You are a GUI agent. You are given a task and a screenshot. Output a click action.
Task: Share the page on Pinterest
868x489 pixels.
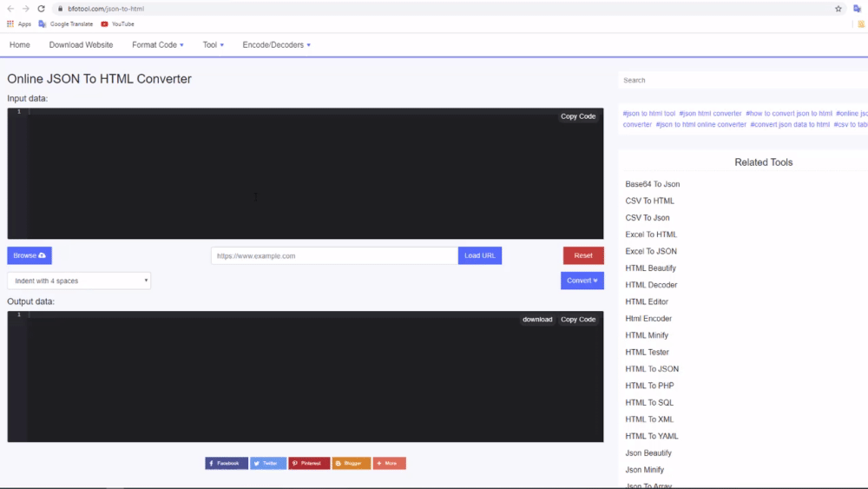coord(309,464)
